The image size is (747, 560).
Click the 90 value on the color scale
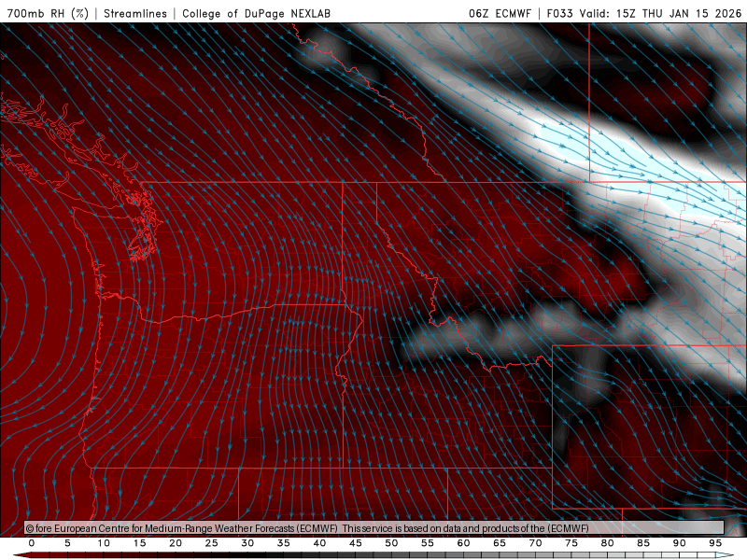(x=680, y=543)
